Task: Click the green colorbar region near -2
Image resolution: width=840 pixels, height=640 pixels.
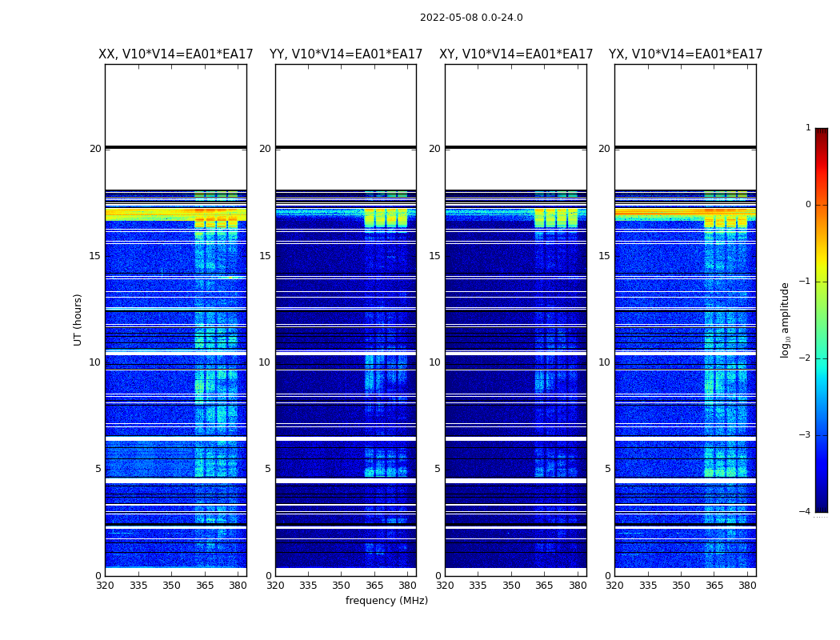Action: pos(822,358)
